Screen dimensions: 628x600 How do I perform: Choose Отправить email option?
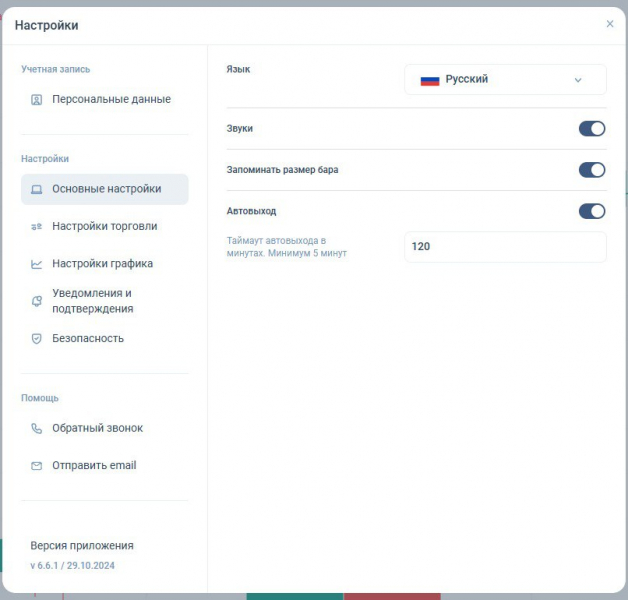[x=105, y=465]
